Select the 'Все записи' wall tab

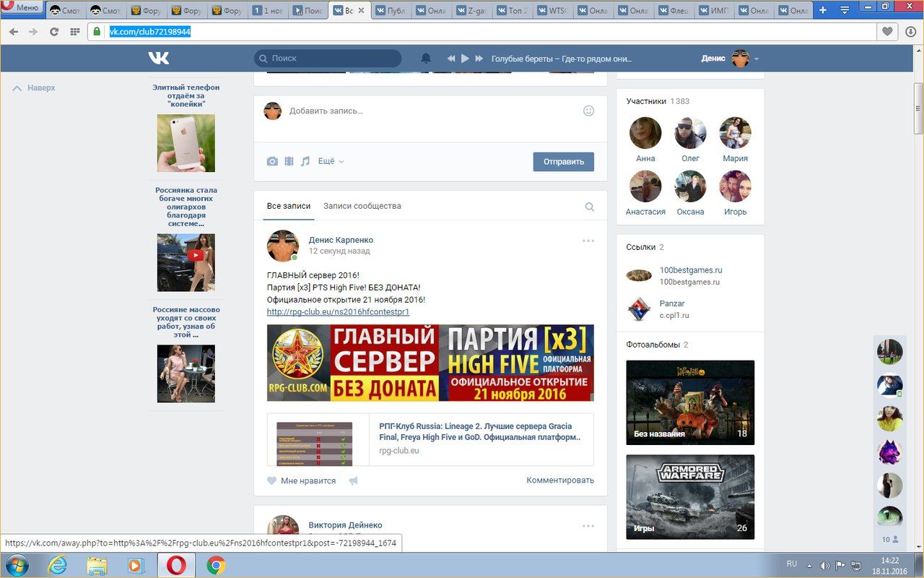click(x=289, y=206)
